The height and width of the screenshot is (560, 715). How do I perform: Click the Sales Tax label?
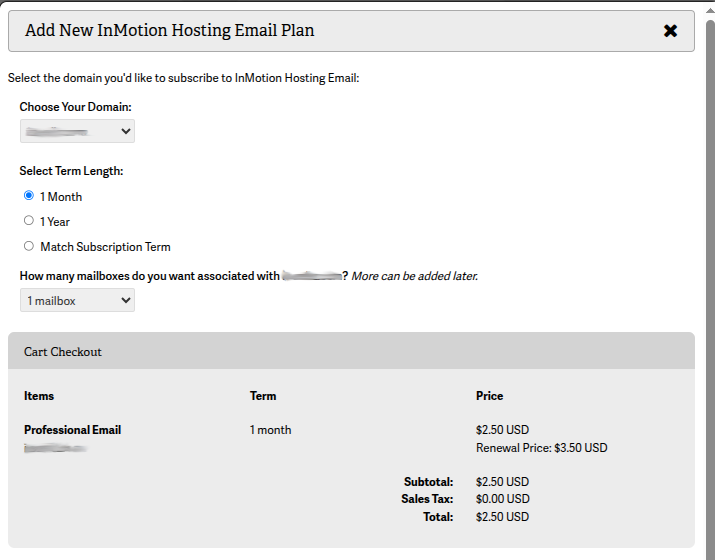click(x=427, y=499)
